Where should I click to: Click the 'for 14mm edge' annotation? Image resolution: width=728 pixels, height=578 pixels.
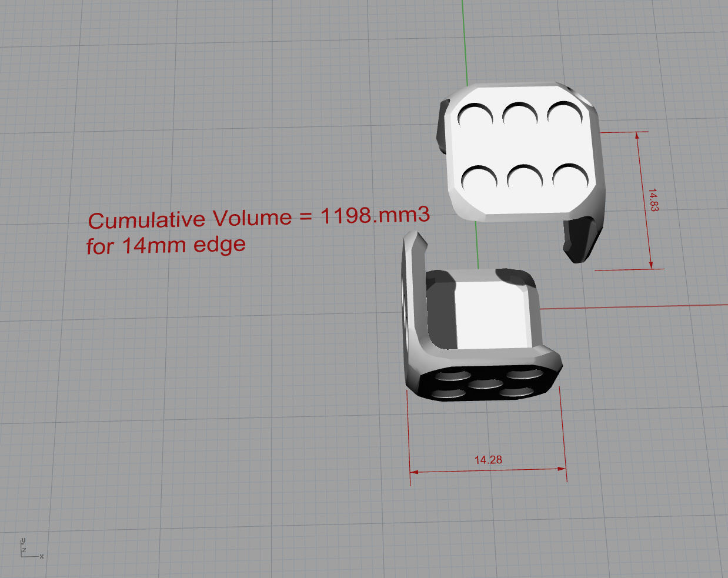click(166, 245)
